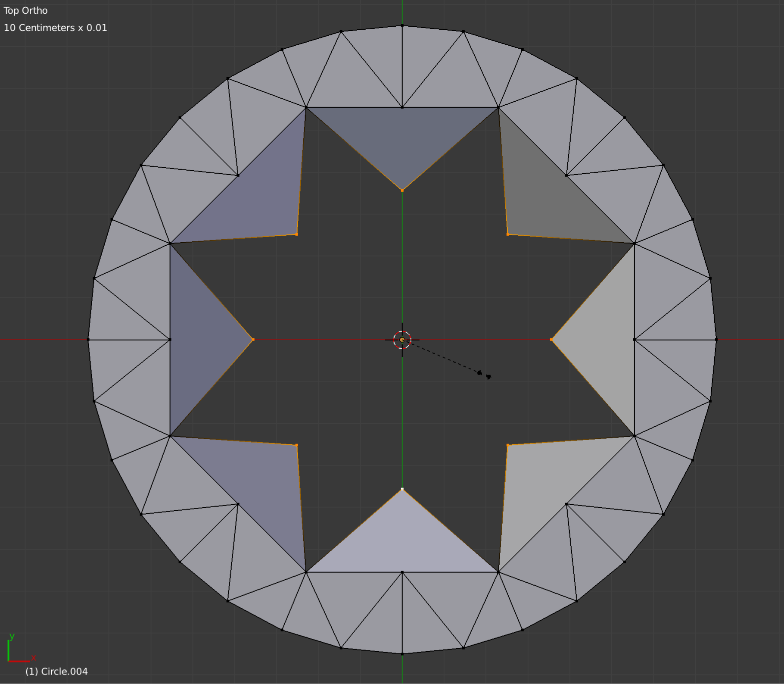Select the bottommost vertex on the outer circle
Screen dimensions: 784x684
point(402,654)
